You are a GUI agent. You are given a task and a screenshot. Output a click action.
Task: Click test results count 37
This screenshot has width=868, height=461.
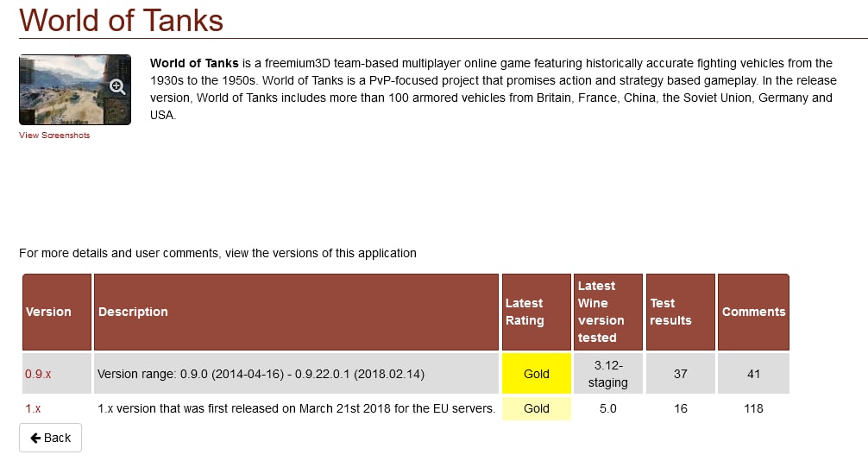click(681, 374)
